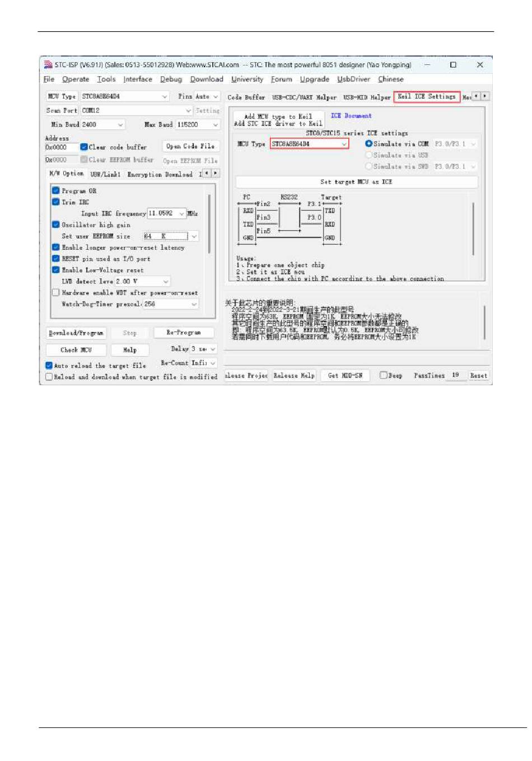Open Max Baud 115200 dropdown

point(216,124)
